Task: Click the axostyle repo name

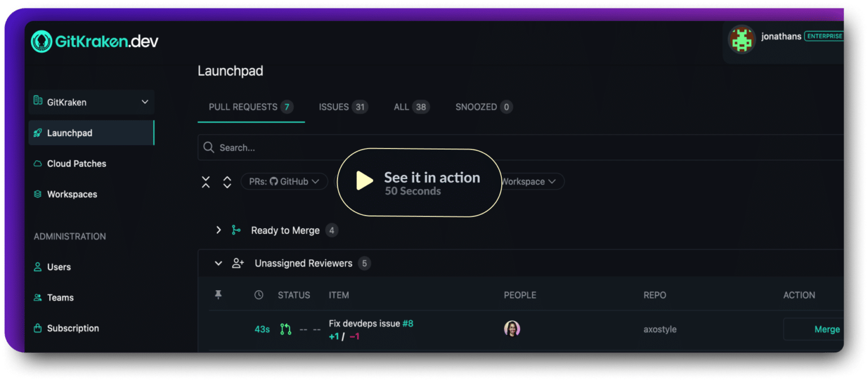Action: [x=660, y=329]
